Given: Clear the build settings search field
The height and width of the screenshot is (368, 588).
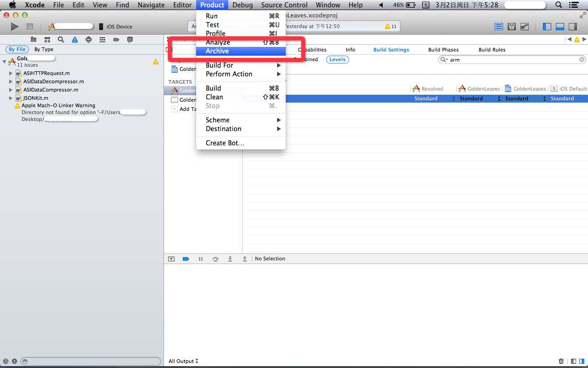Looking at the screenshot, I should 582,60.
